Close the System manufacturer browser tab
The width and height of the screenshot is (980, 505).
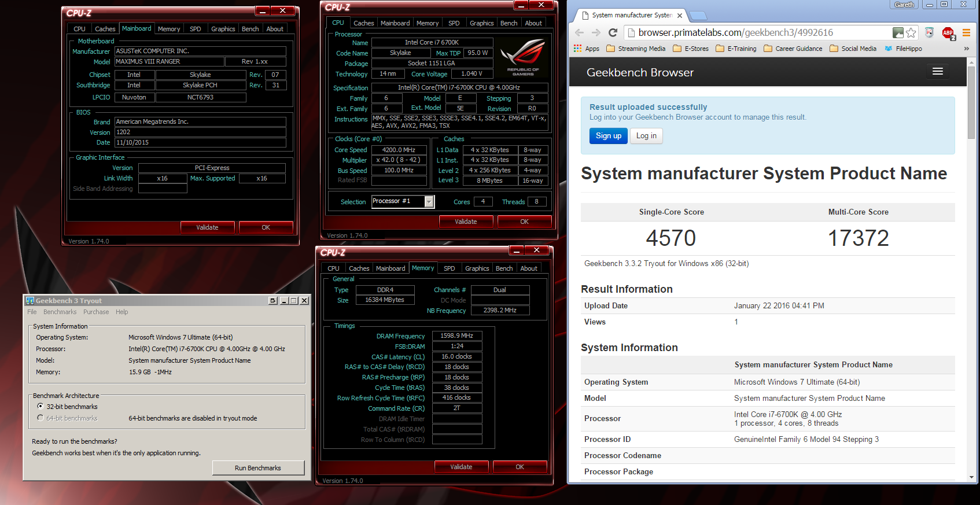pos(680,16)
